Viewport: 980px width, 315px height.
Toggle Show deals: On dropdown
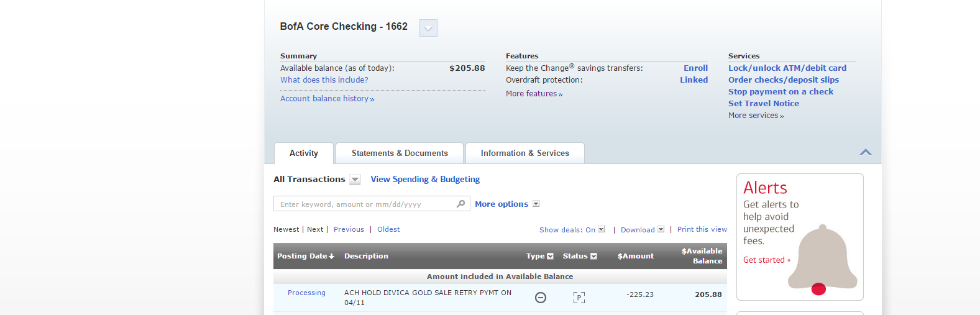(x=572, y=230)
